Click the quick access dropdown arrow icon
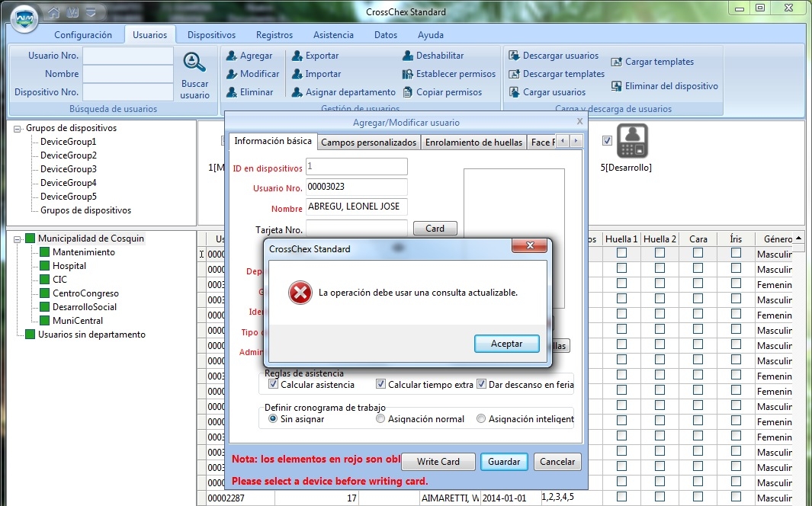 pyautogui.click(x=91, y=11)
